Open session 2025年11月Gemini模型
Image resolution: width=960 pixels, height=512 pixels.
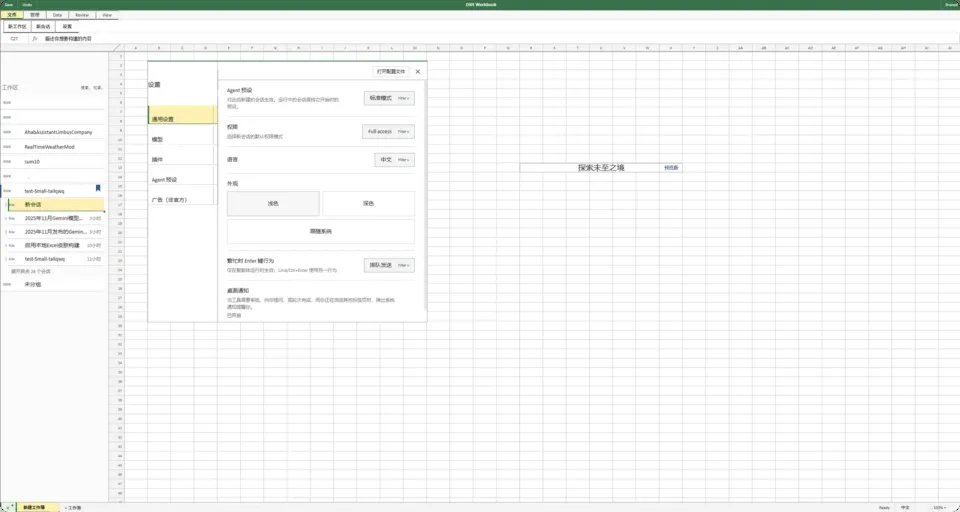(x=54, y=218)
